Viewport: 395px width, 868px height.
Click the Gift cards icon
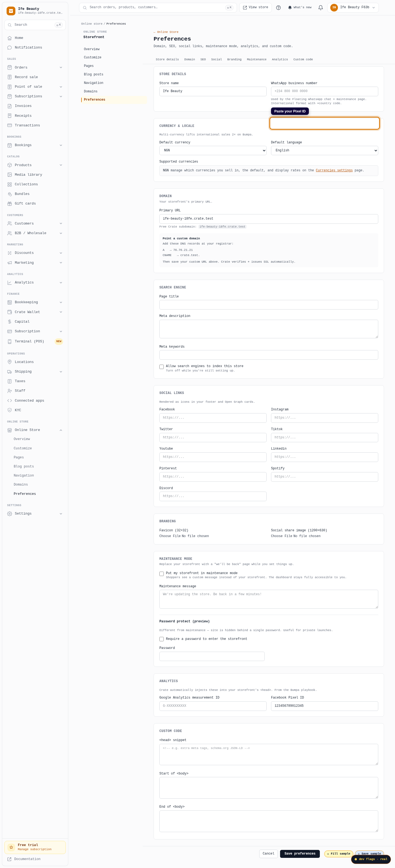(9, 203)
